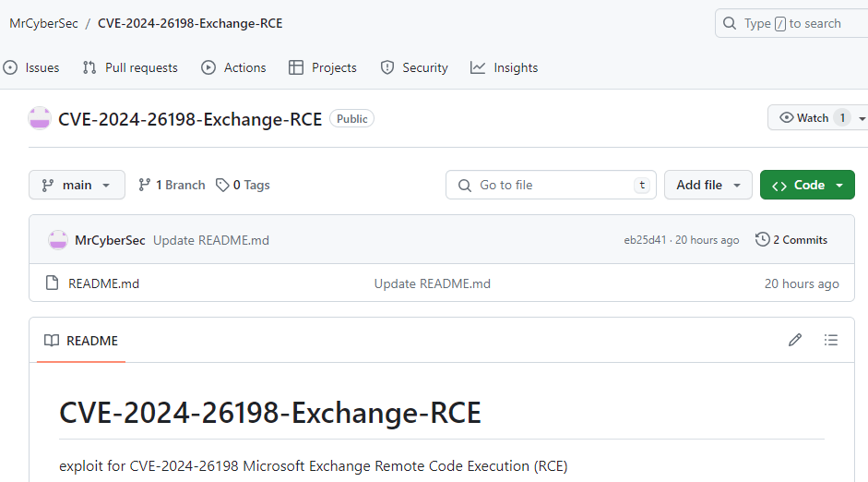Screen dimensions: 868x482
Task: Open commit hash eb25d41
Action: (x=645, y=240)
